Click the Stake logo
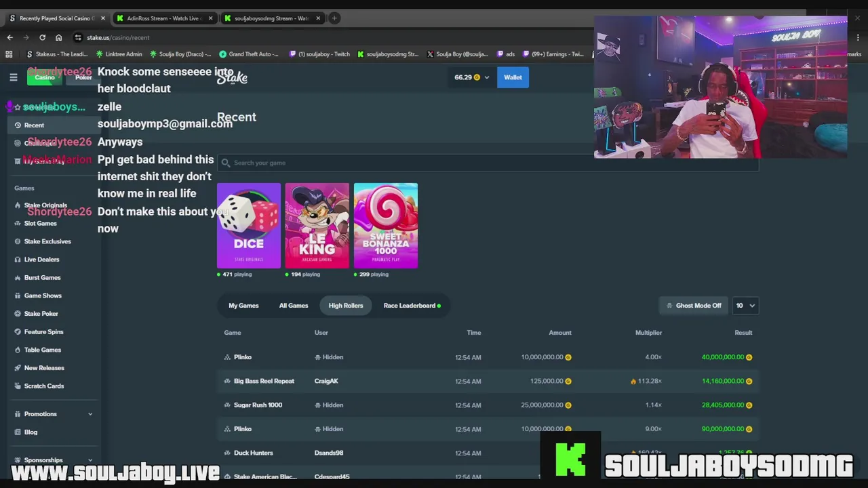Viewport: 868px width, 488px height. click(232, 77)
